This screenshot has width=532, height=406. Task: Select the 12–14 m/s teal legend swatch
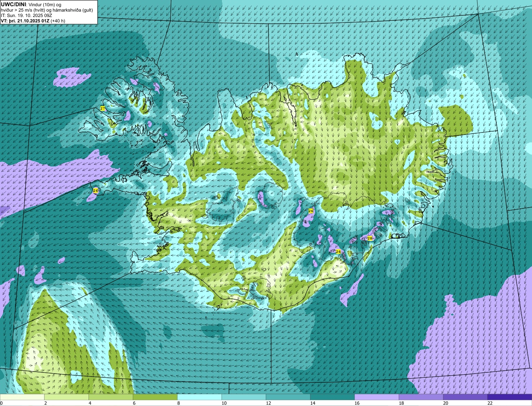click(288, 397)
